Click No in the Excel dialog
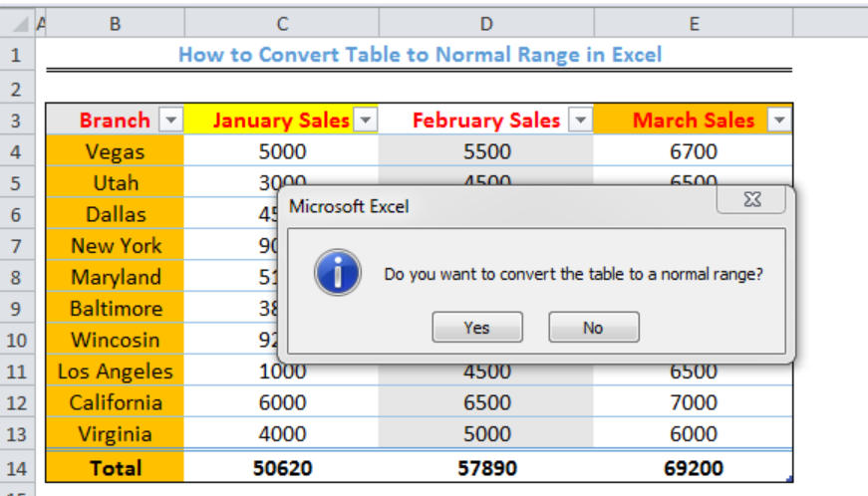 pyautogui.click(x=593, y=328)
